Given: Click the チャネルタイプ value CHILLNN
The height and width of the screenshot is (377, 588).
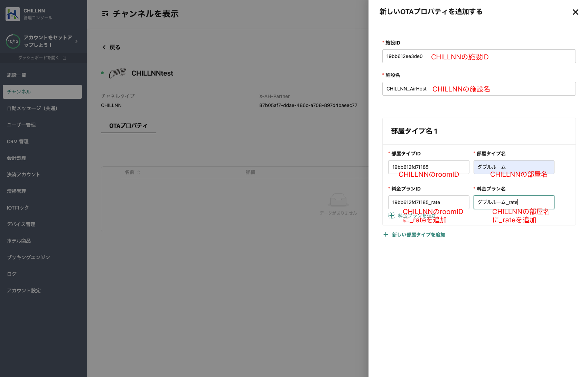Looking at the screenshot, I should [x=111, y=105].
